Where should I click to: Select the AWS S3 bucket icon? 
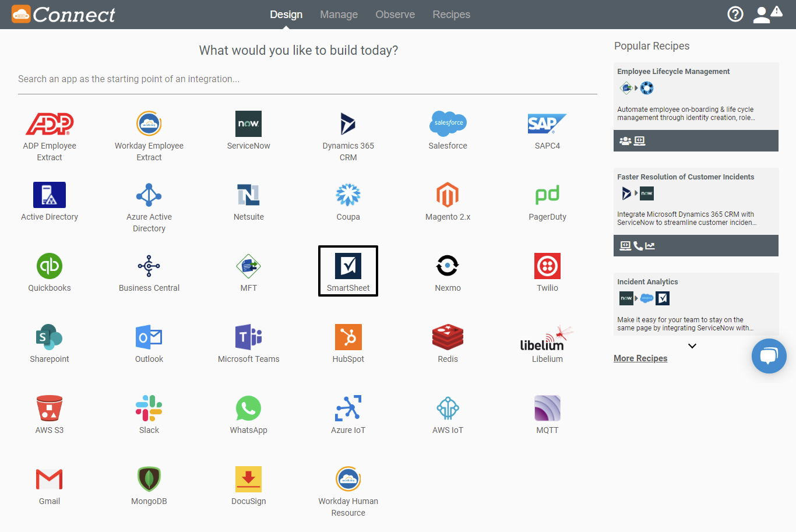pyautogui.click(x=50, y=408)
